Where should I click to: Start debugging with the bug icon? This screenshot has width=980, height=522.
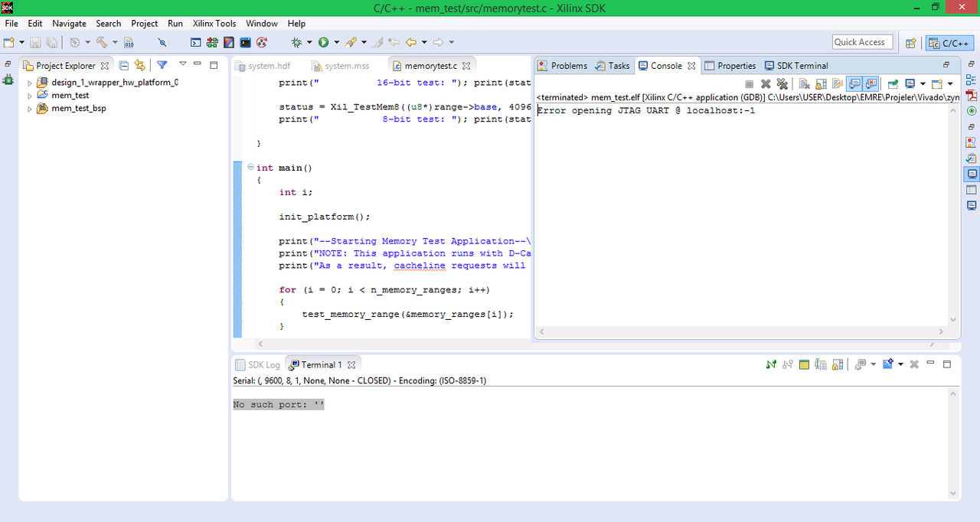[296, 42]
